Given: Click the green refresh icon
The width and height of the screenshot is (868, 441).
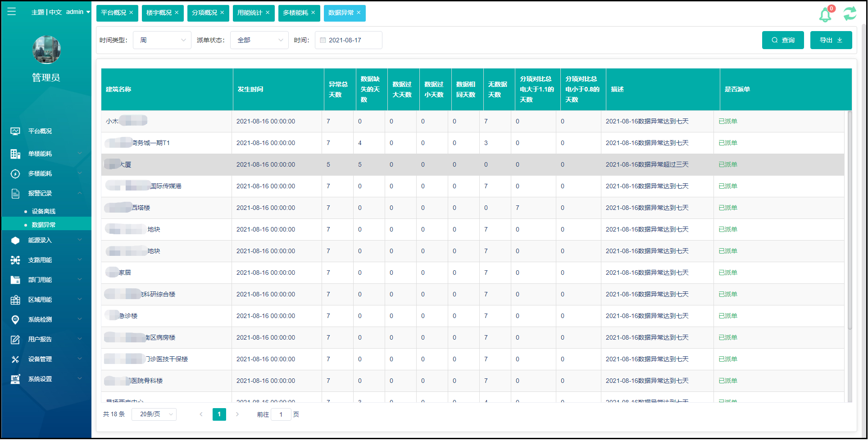Looking at the screenshot, I should click(850, 14).
